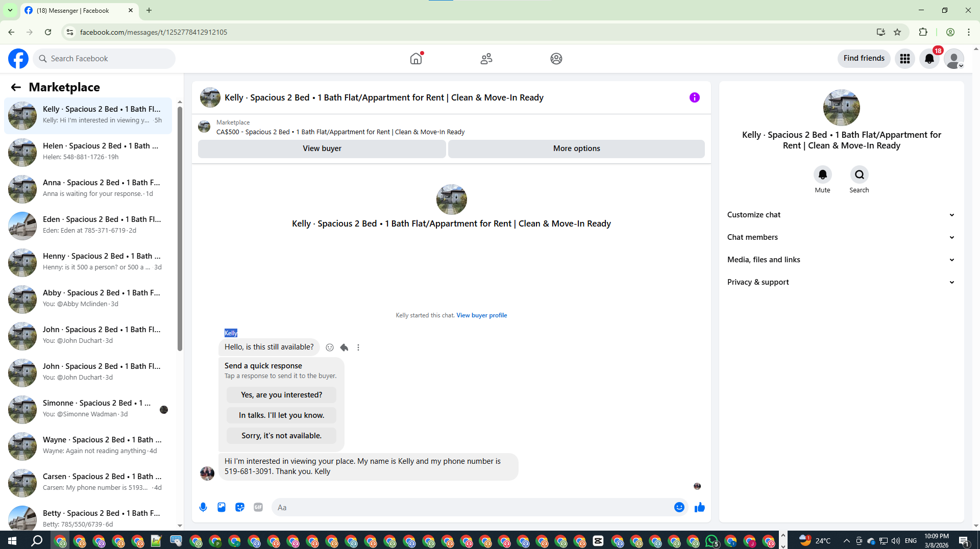This screenshot has width=980, height=549.
Task: Go back with the Marketplace arrow
Action: pyautogui.click(x=16, y=87)
